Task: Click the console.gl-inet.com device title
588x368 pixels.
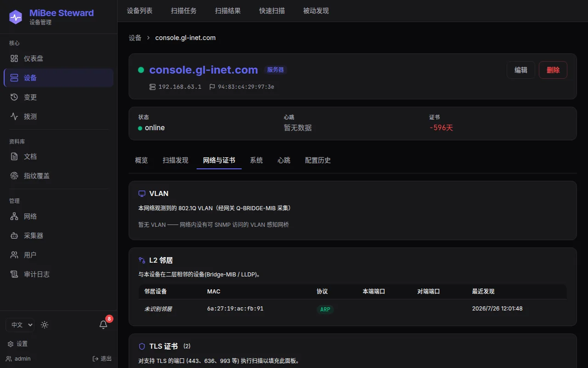Action: coord(204,70)
